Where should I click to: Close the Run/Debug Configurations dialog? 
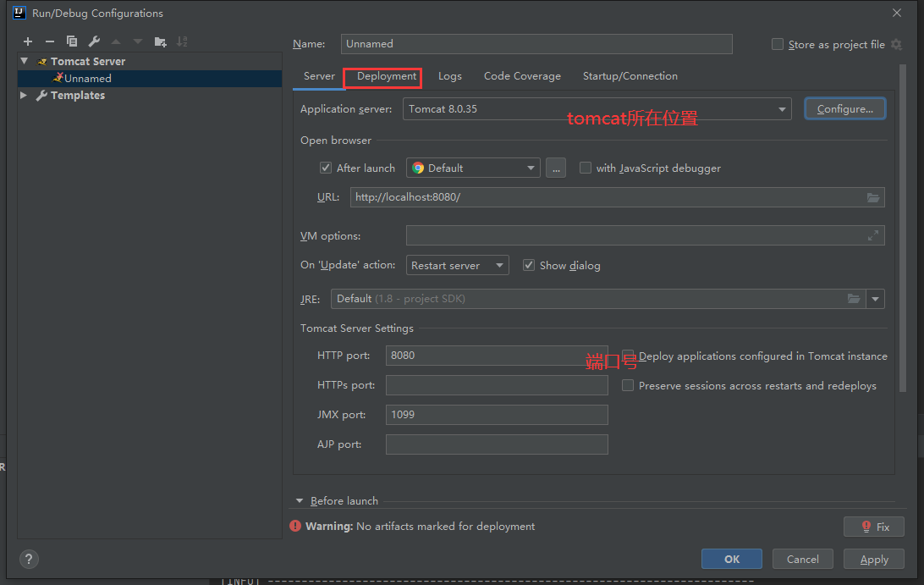click(x=897, y=13)
